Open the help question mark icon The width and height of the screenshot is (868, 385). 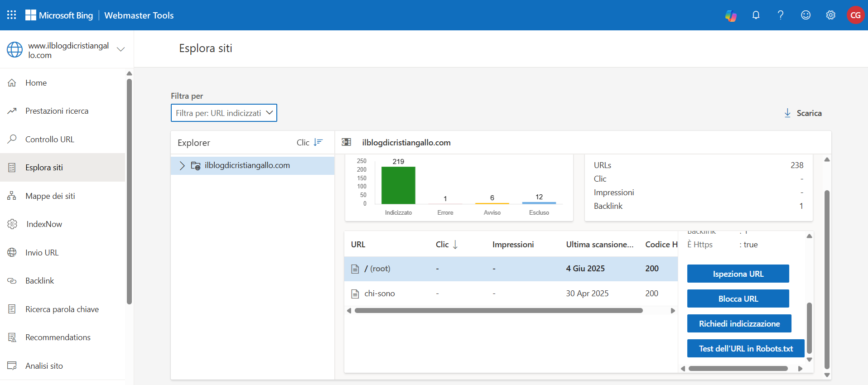[x=781, y=15]
